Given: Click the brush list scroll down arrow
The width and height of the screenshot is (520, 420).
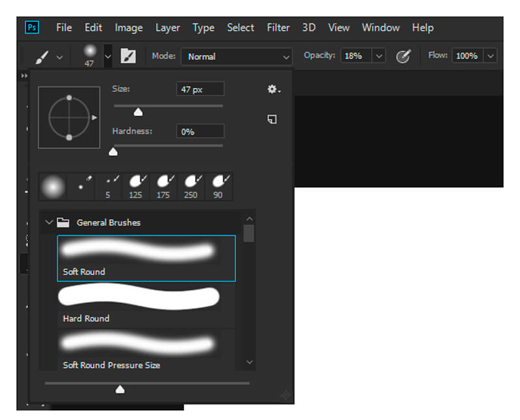Looking at the screenshot, I should click(250, 362).
